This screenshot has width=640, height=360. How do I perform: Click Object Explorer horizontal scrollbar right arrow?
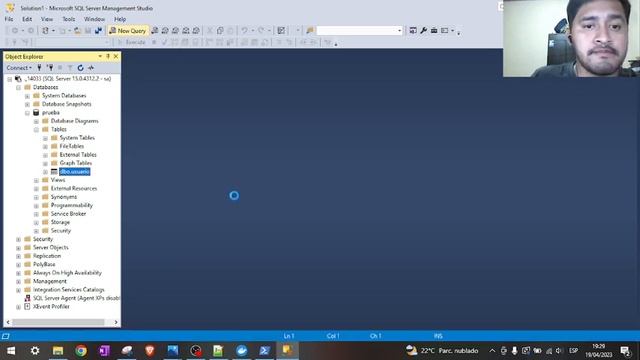tap(116, 322)
